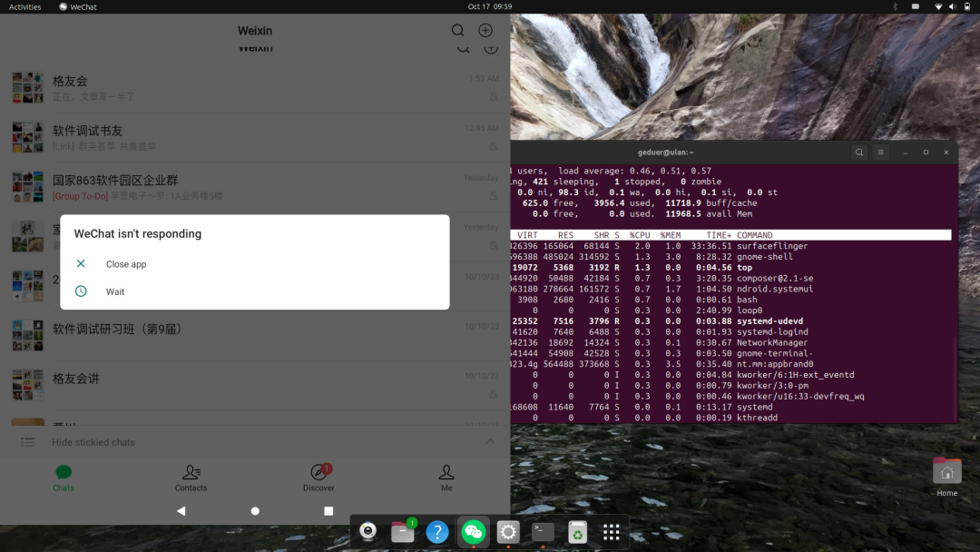Open Settings gear in the dock
The width and height of the screenshot is (980, 552).
508,532
